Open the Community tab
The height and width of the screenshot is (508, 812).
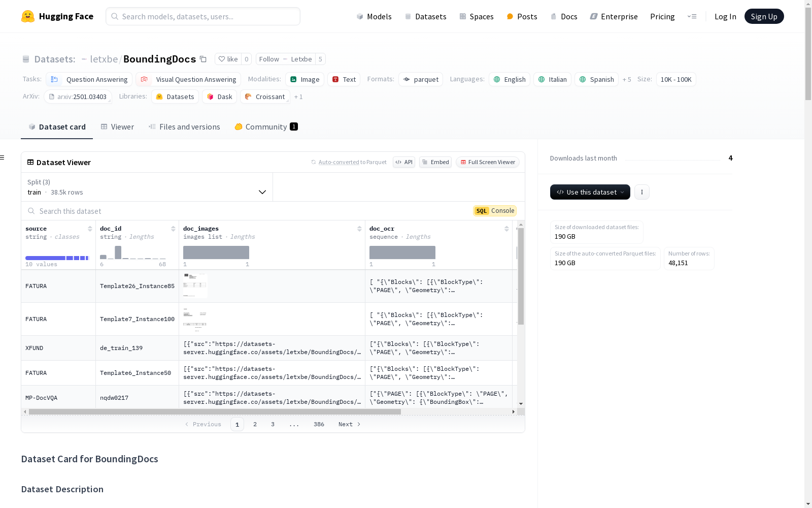coord(266,127)
